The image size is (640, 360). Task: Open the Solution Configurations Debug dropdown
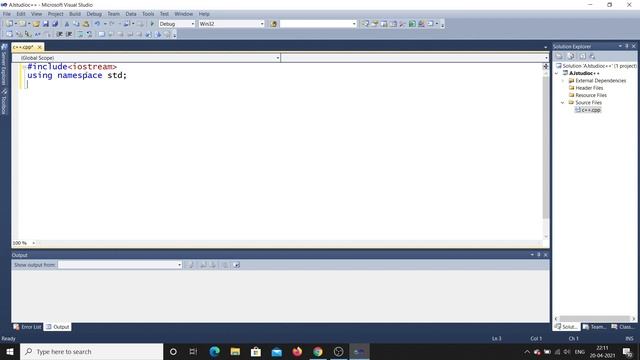coord(193,24)
